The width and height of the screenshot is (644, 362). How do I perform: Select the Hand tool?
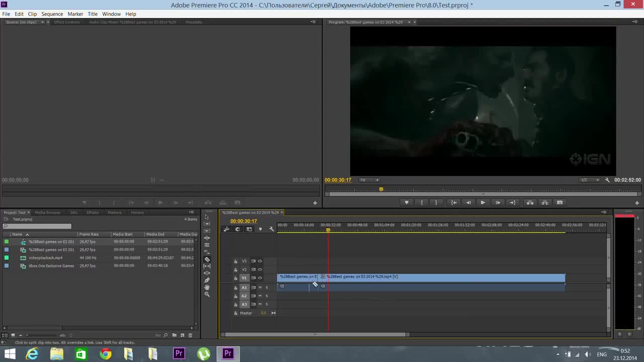click(207, 287)
